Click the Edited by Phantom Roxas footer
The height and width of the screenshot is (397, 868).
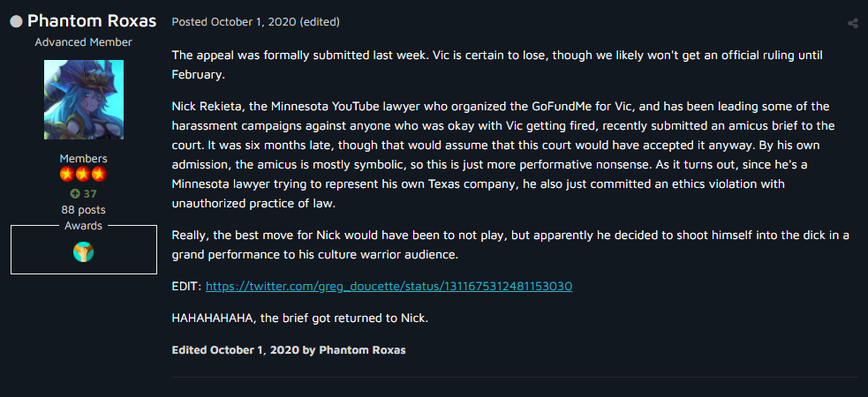289,350
